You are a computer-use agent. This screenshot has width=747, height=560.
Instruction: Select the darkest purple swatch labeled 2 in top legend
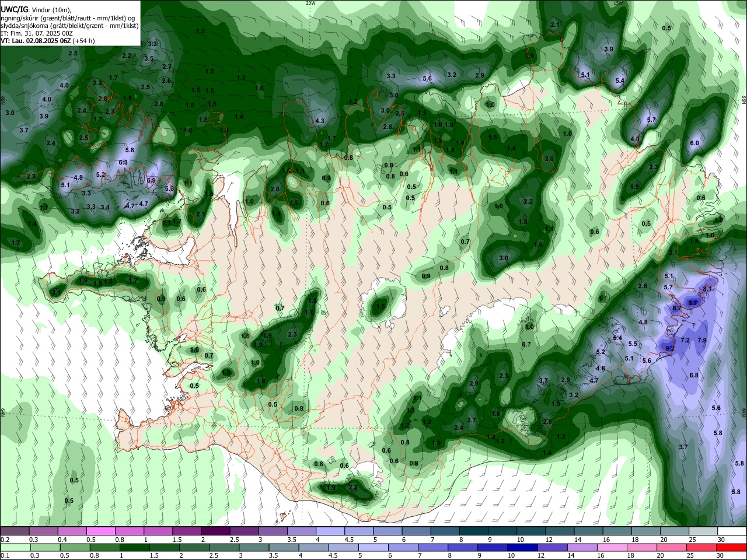tap(215, 531)
